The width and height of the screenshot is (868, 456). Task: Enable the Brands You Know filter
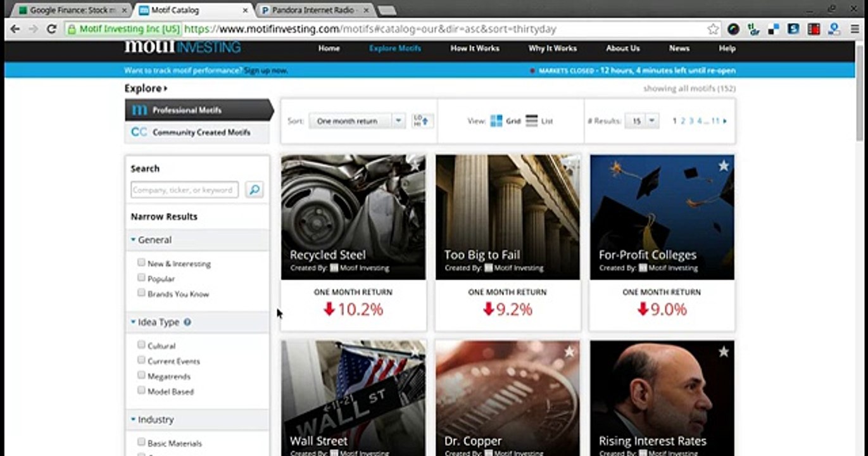point(141,293)
